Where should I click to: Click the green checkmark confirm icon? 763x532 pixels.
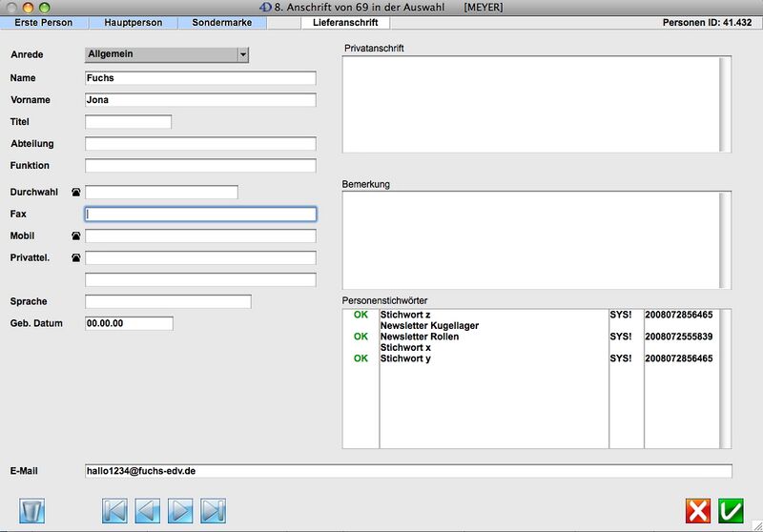tap(732, 511)
